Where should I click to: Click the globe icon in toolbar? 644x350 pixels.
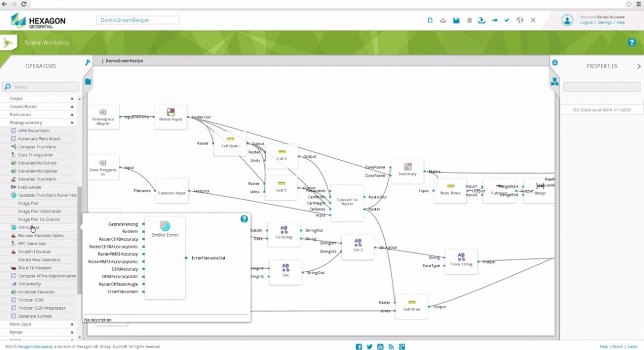pyautogui.click(x=519, y=20)
